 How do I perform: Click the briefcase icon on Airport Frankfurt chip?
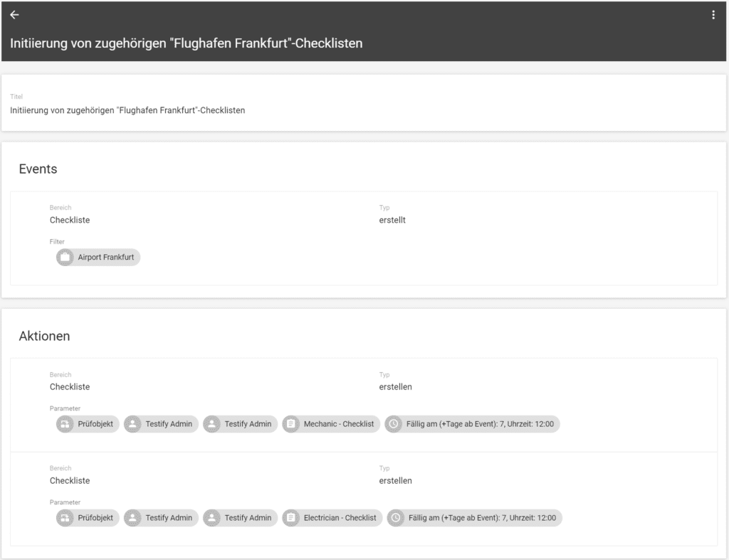click(x=65, y=257)
